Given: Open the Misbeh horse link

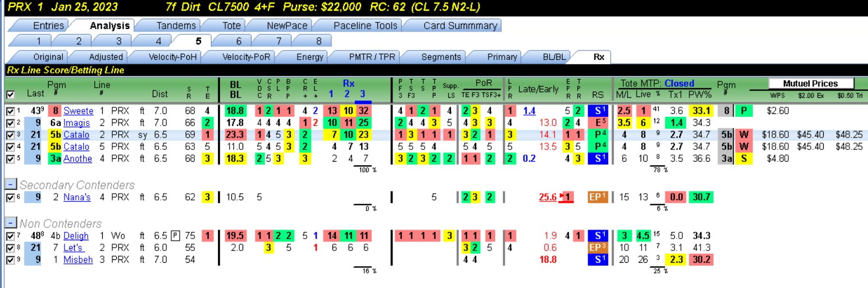Looking at the screenshot, I should click(x=78, y=260).
